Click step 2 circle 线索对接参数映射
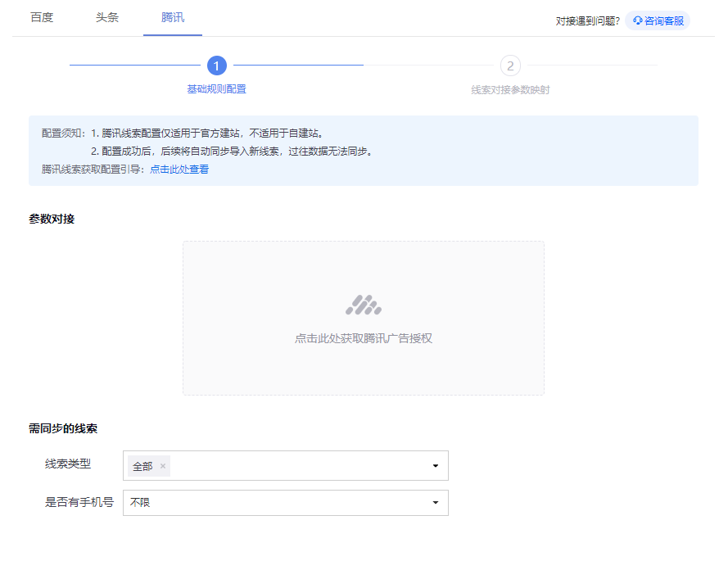This screenshot has width=728, height=561. point(510,66)
